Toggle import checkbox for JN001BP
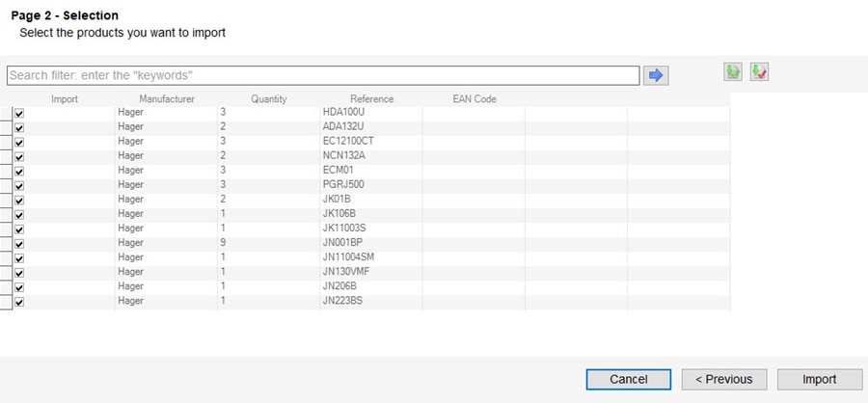This screenshot has width=868, height=403. coord(19,244)
